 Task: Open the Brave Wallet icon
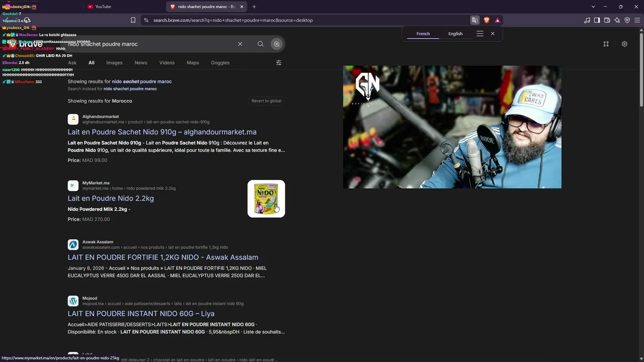coord(607,20)
